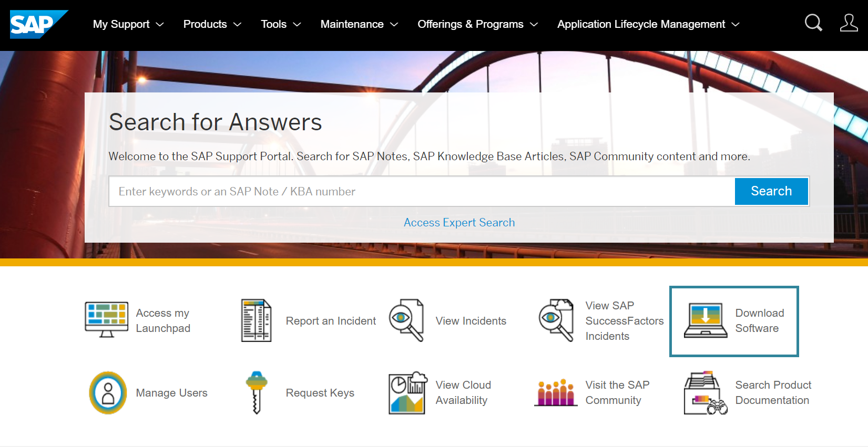The width and height of the screenshot is (868, 447).
Task: Open the Manage Users link
Action: 171,393
